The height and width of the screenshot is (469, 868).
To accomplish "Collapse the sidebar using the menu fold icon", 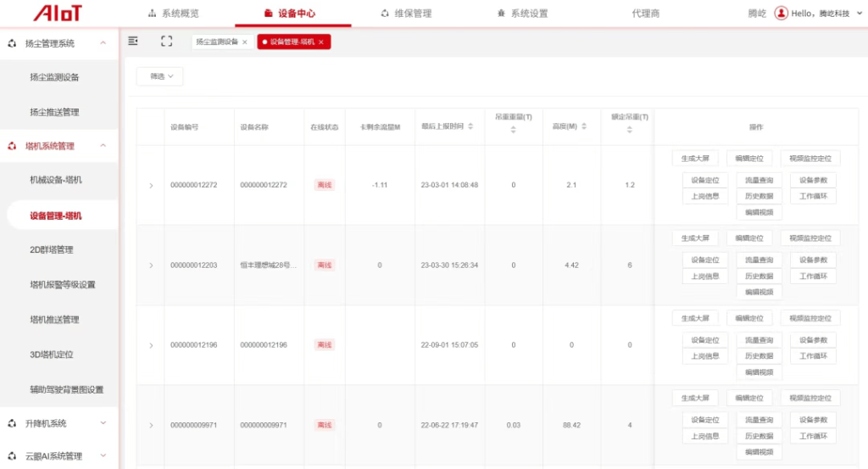I will [x=133, y=41].
